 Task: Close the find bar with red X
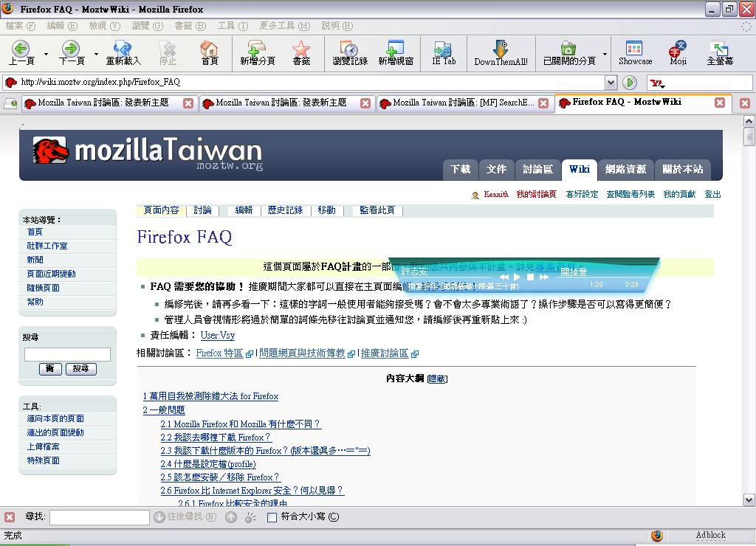(10, 517)
